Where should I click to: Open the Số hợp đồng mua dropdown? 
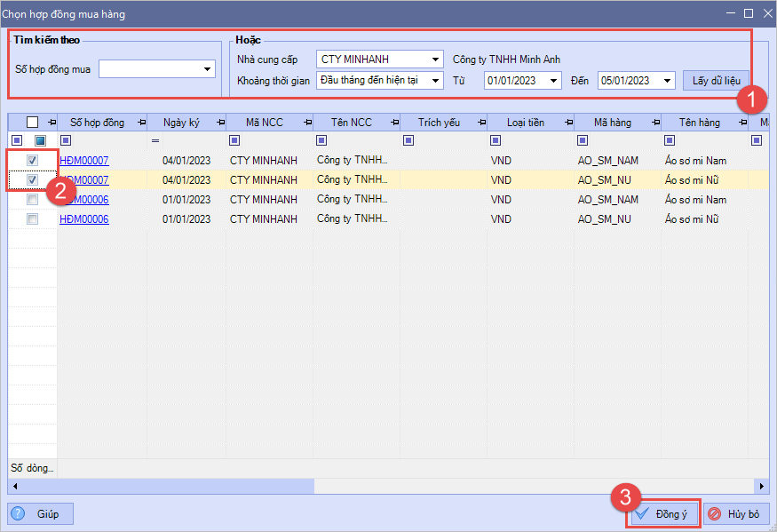[x=207, y=68]
